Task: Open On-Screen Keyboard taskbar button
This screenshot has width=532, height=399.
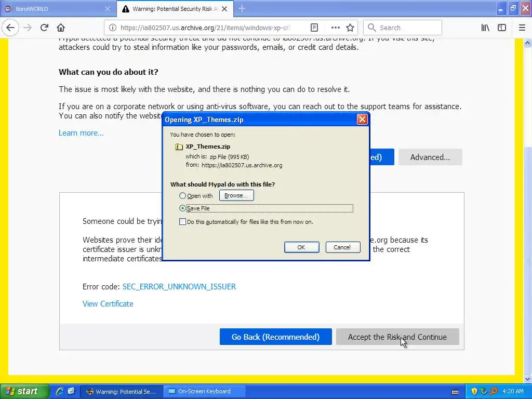Action: 205,392
